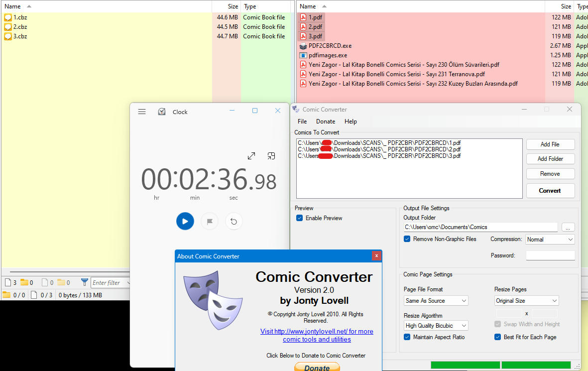Open the Donate menu in Comic Converter
Viewport: 588px width, 371px height.
click(326, 122)
